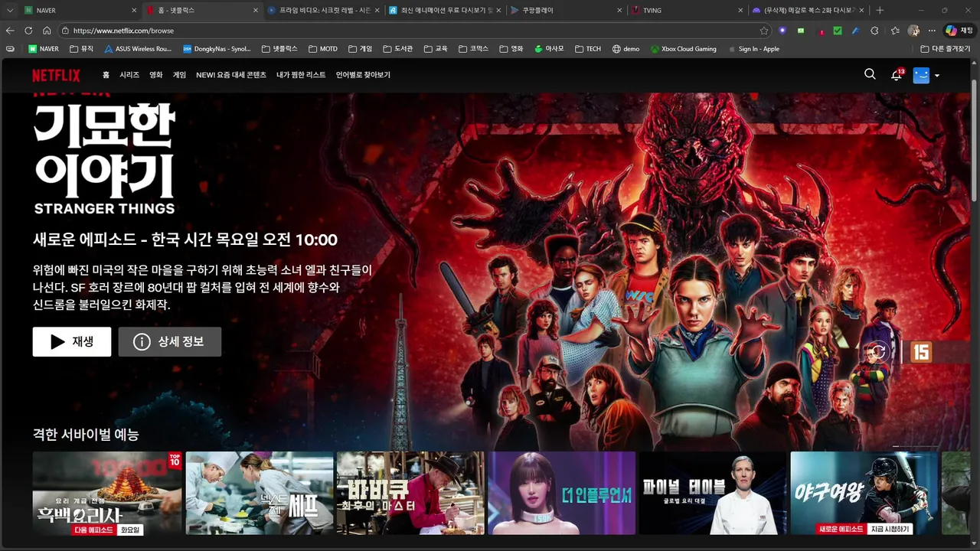The image size is (980, 551).
Task: Switch to the 쿠팡플레이 tab
Action: coord(566,10)
